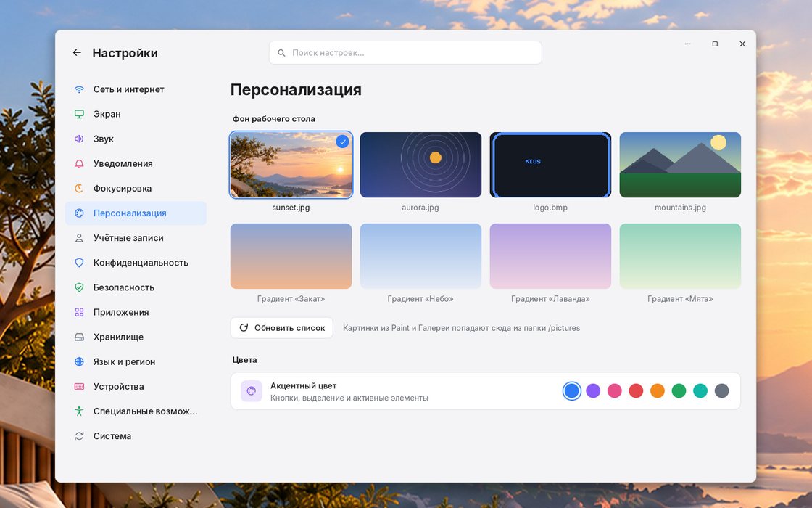Click the accessibility figure icon in sidebar

[x=79, y=411]
